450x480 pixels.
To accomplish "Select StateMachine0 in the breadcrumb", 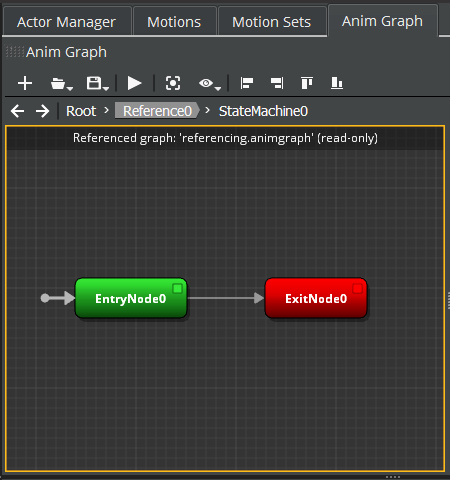I will point(263,111).
